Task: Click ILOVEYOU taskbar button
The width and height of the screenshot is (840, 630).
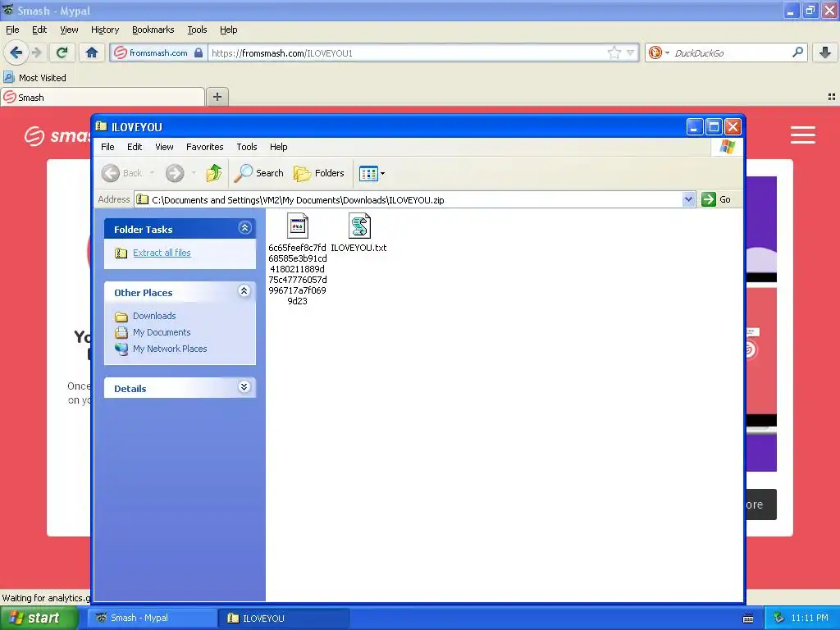Action: tap(283, 619)
